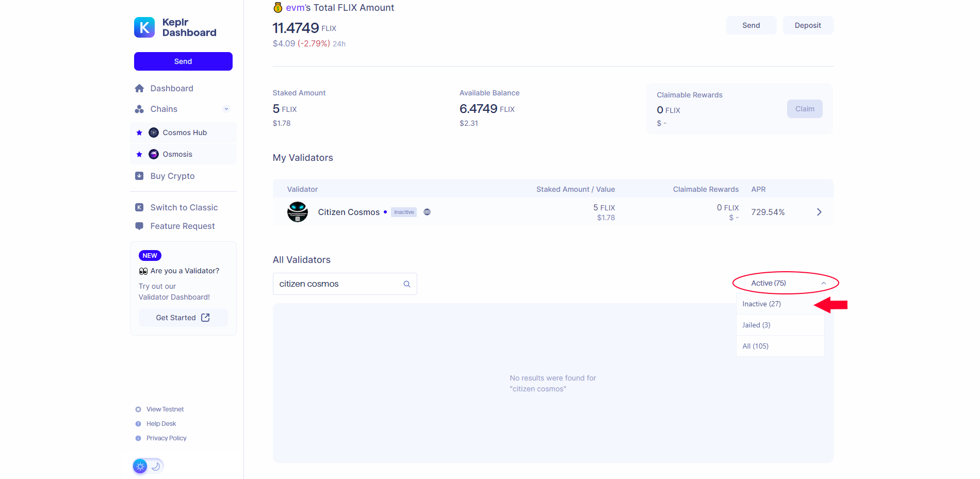
Task: Click the Deposit button
Action: (808, 25)
